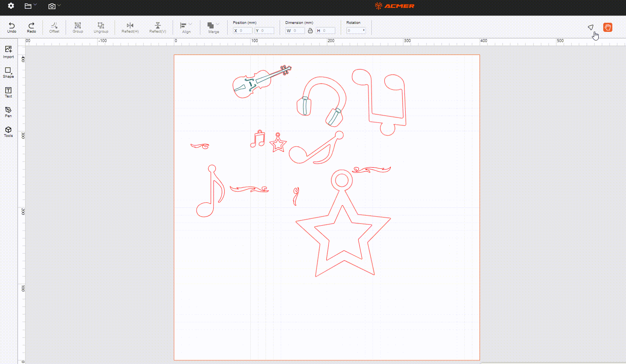
Task: Select the Offset tool
Action: coord(54,27)
